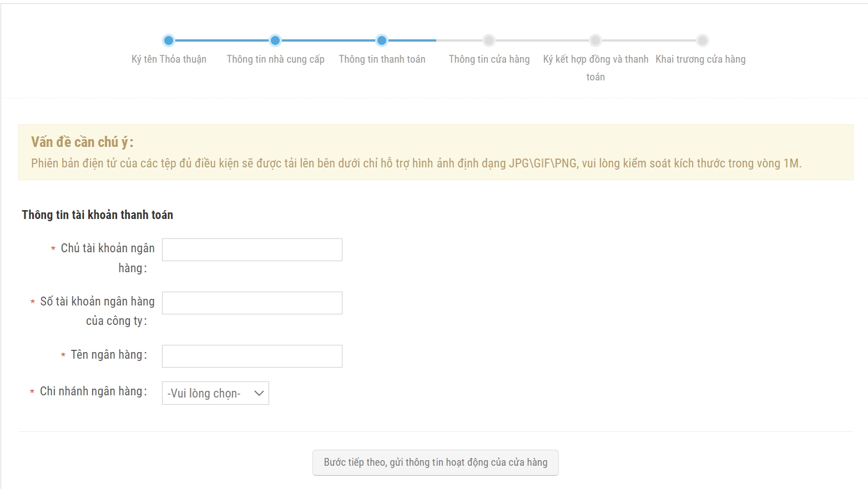
Task: Click the Số tài khoản ngân hàng input
Action: pos(252,303)
